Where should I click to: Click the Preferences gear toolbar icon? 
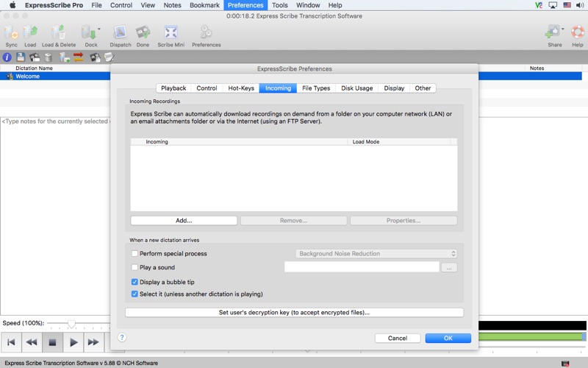(x=207, y=36)
